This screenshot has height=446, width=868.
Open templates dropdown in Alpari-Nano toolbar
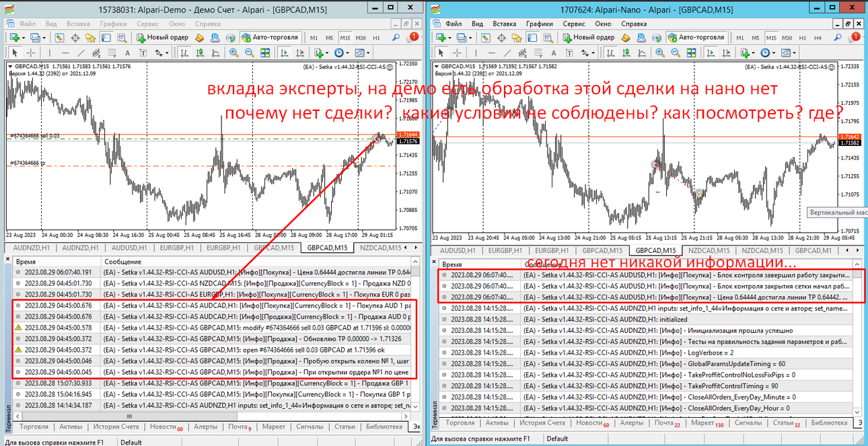coord(795,52)
